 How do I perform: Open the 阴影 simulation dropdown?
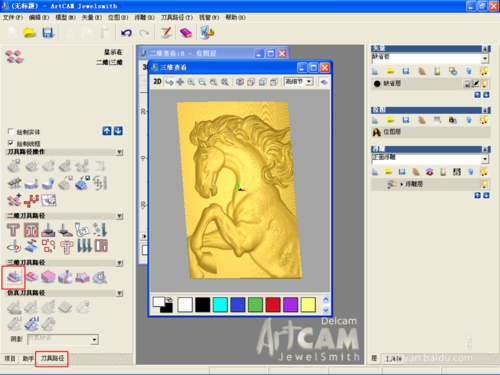point(95,340)
